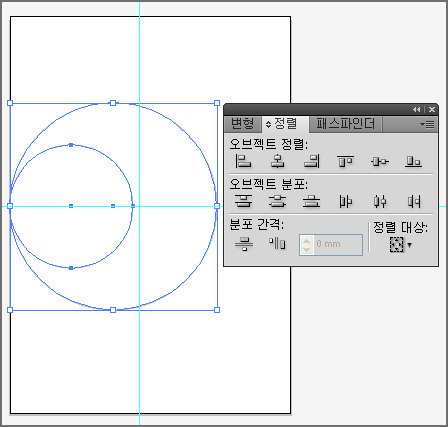
Task: Distribute objects by vertical center
Action: (277, 201)
